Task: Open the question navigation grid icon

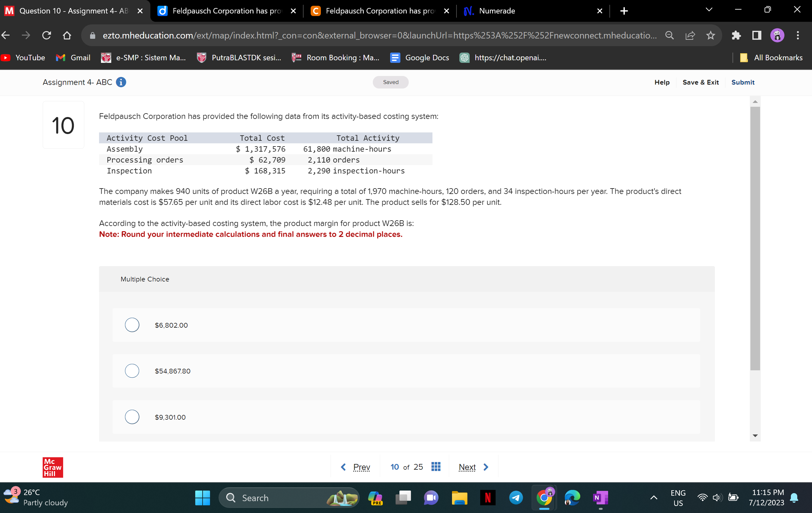Action: (436, 467)
